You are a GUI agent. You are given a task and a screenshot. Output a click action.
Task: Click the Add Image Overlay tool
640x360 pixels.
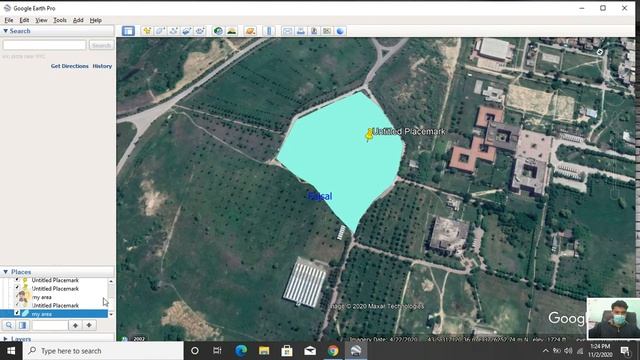pos(187,31)
